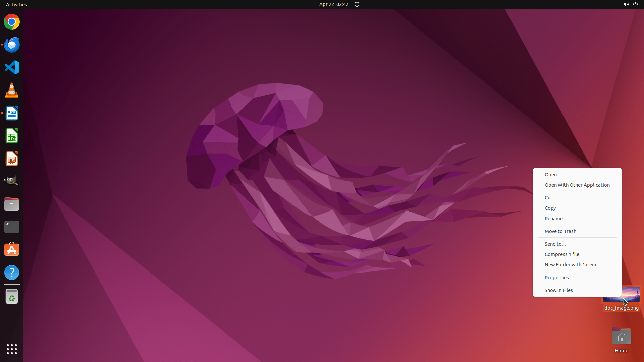Open the Terminal from the dock
Image resolution: width=644 pixels, height=362 pixels.
point(12,227)
